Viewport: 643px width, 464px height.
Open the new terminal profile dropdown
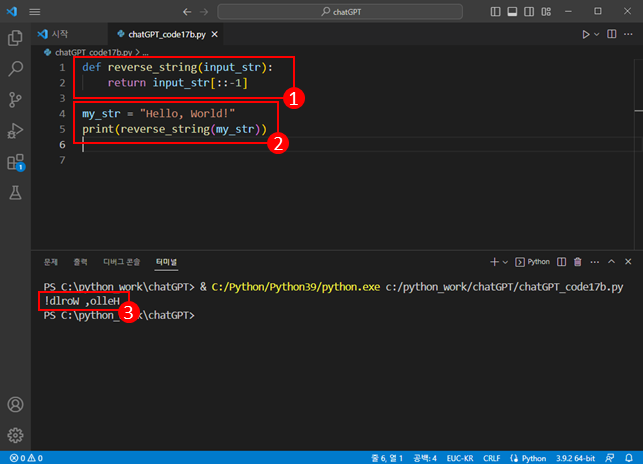505,262
